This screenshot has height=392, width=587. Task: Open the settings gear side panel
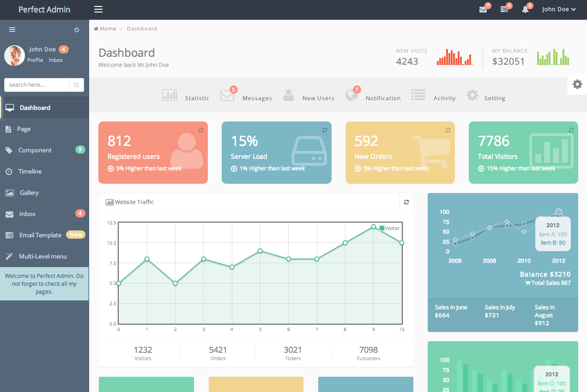pos(577,84)
